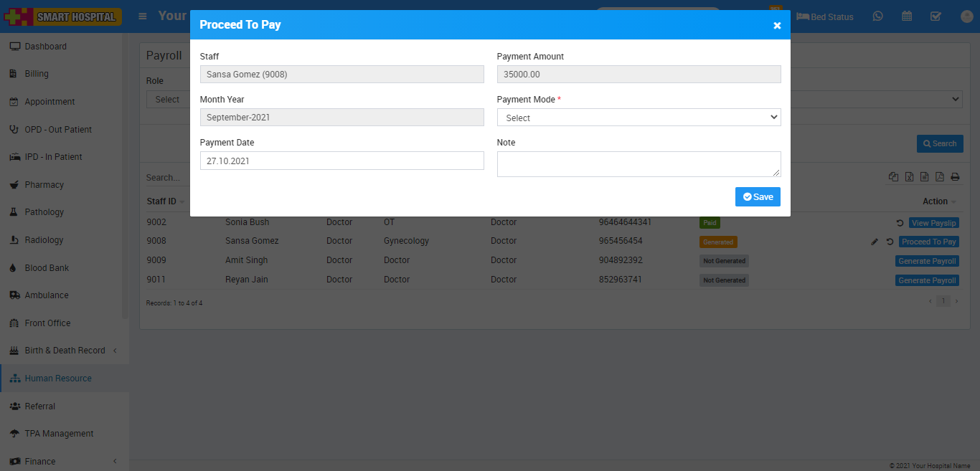The width and height of the screenshot is (980, 471).
Task: Export payroll table to Excel
Action: pos(909,177)
